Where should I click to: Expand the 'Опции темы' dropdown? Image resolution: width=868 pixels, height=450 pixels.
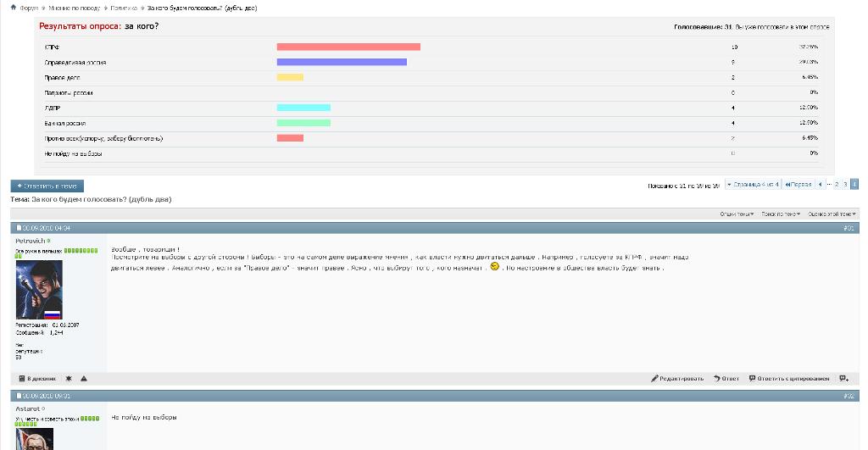click(737, 214)
